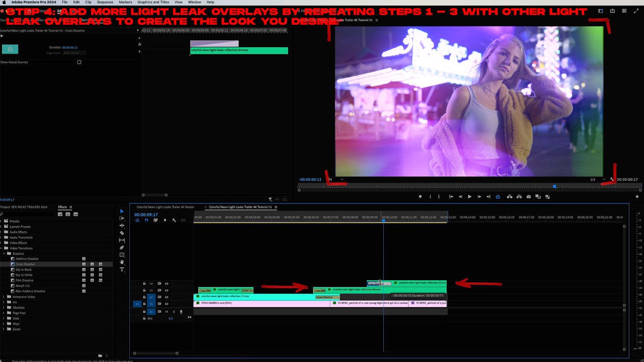Toggle V1 source patching button

(137, 304)
